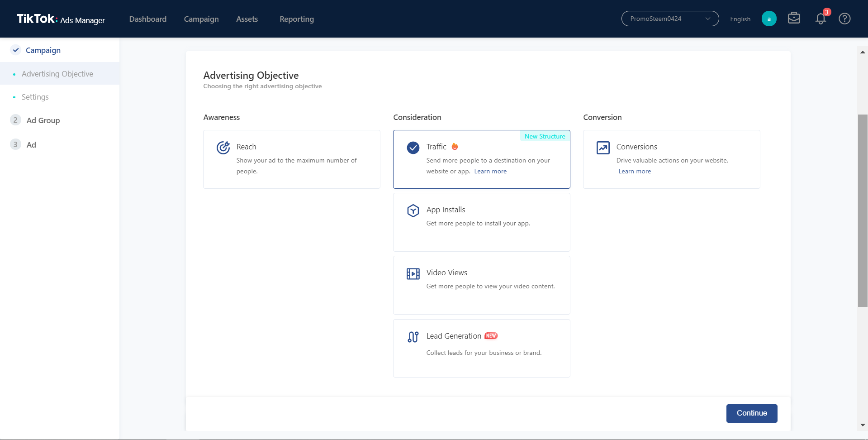Click the Conversions chart icon
The height and width of the screenshot is (440, 868).
pos(603,148)
